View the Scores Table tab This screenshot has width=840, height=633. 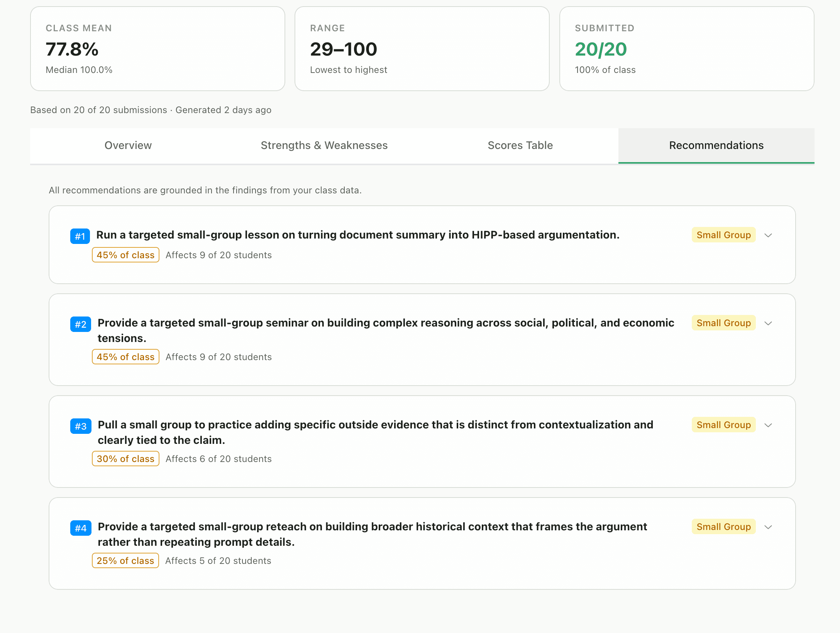tap(520, 146)
